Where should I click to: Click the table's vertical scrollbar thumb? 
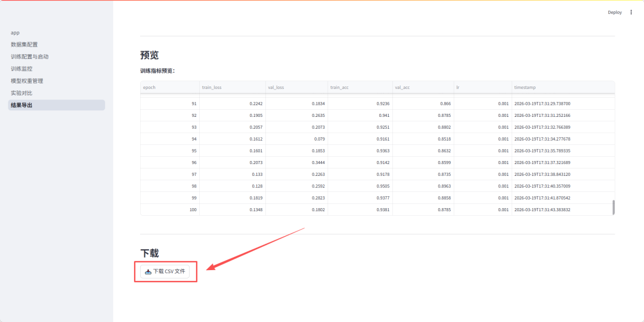(613, 207)
